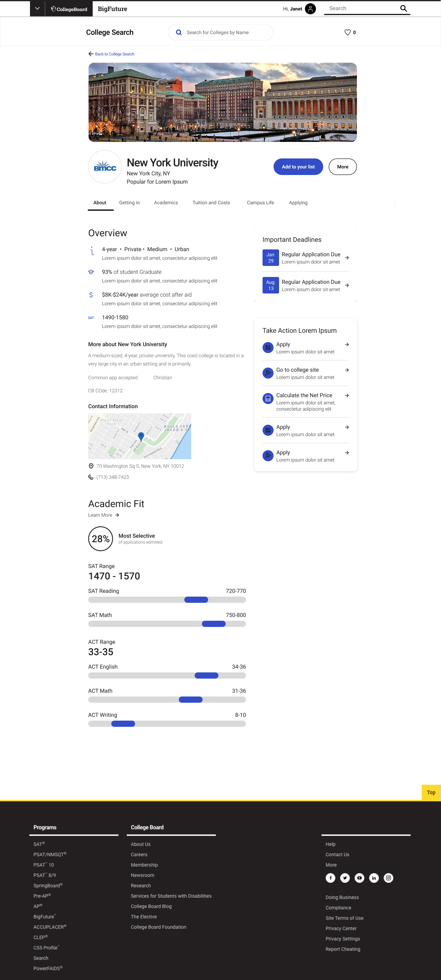This screenshot has height=980, width=441.
Task: Open the More button menu
Action: (342, 167)
